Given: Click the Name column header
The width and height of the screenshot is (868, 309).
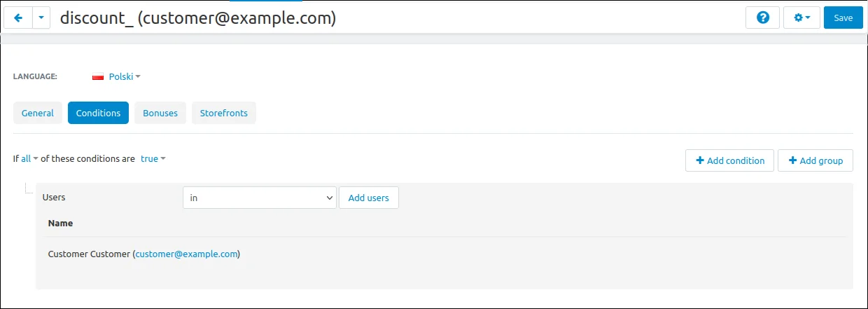Looking at the screenshot, I should [61, 224].
